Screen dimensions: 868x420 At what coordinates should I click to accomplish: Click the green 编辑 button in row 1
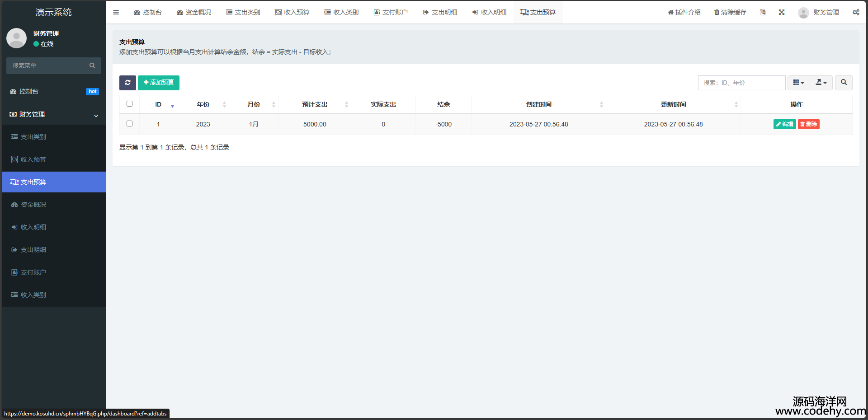(x=784, y=124)
